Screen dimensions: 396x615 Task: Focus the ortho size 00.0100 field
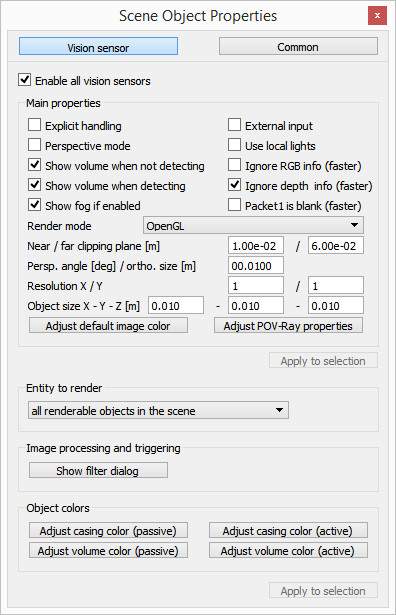[x=256, y=266]
